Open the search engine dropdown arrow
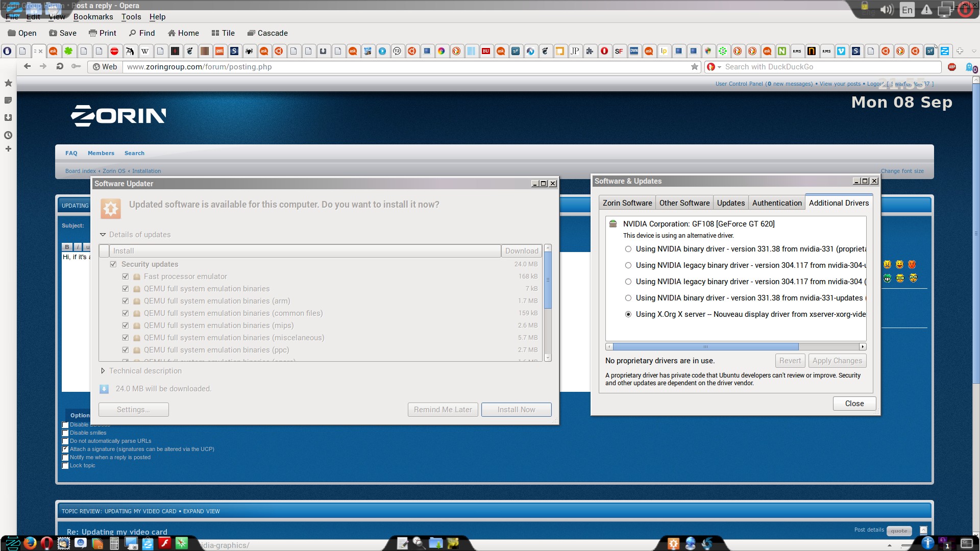The height and width of the screenshot is (551, 980). click(719, 67)
